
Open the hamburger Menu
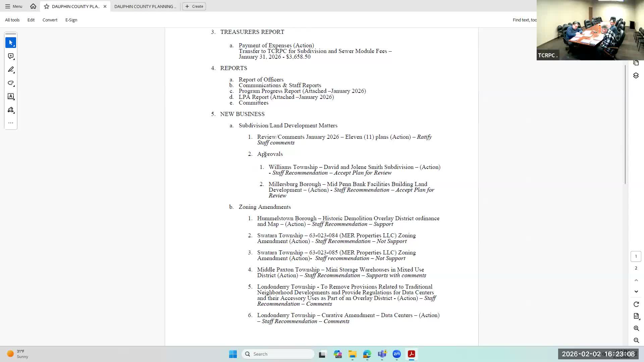14,6
